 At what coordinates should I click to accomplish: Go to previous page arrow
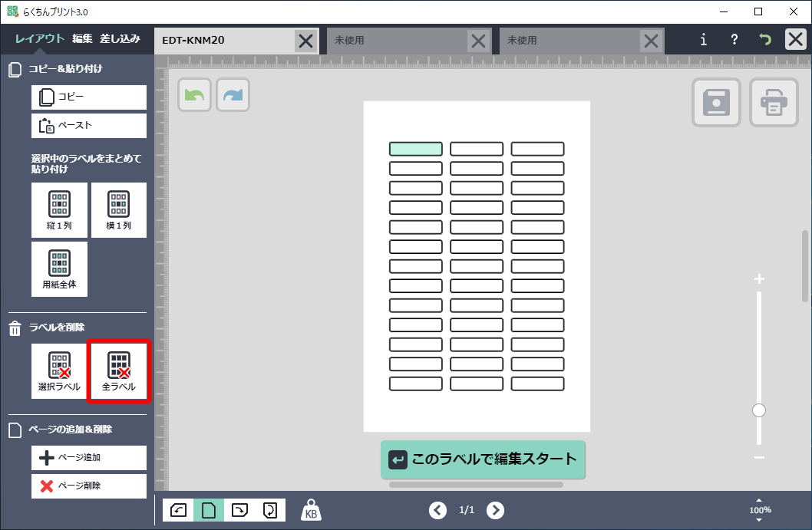coord(437,510)
